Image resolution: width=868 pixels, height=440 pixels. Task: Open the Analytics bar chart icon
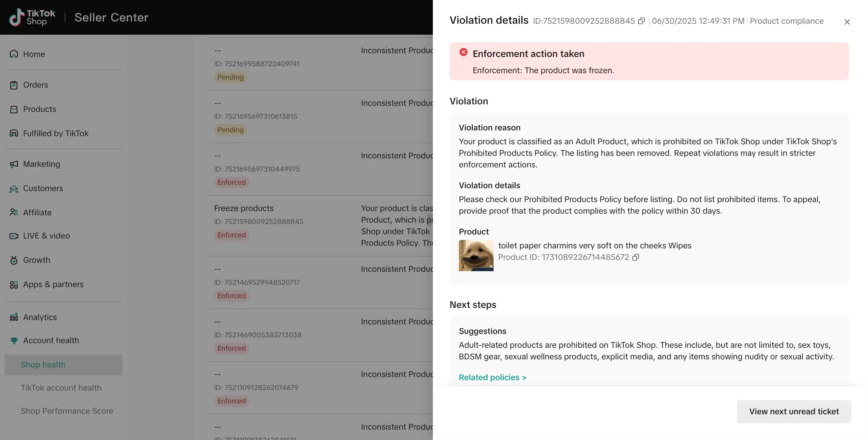coord(14,317)
